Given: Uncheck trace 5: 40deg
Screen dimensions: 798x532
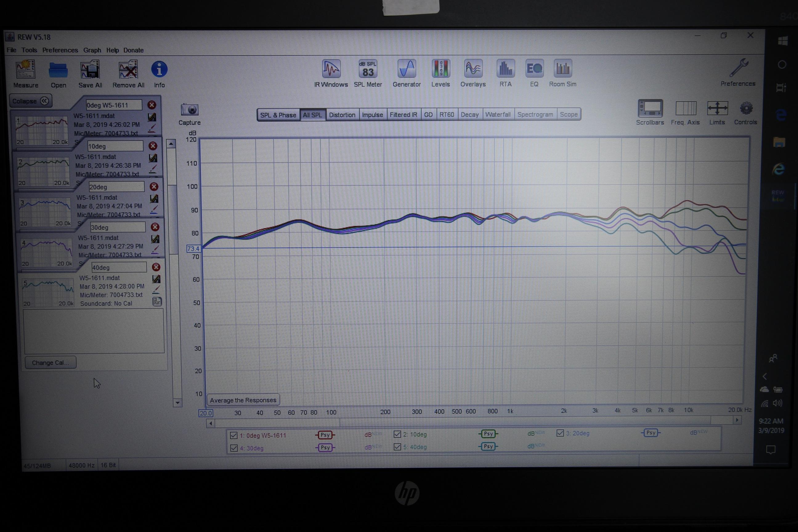Looking at the screenshot, I should [x=398, y=446].
